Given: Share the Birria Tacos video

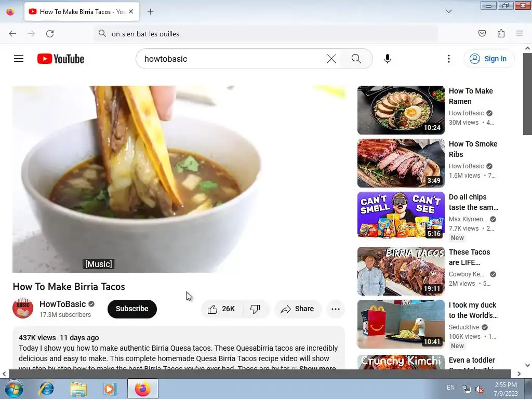Looking at the screenshot, I should (298, 309).
